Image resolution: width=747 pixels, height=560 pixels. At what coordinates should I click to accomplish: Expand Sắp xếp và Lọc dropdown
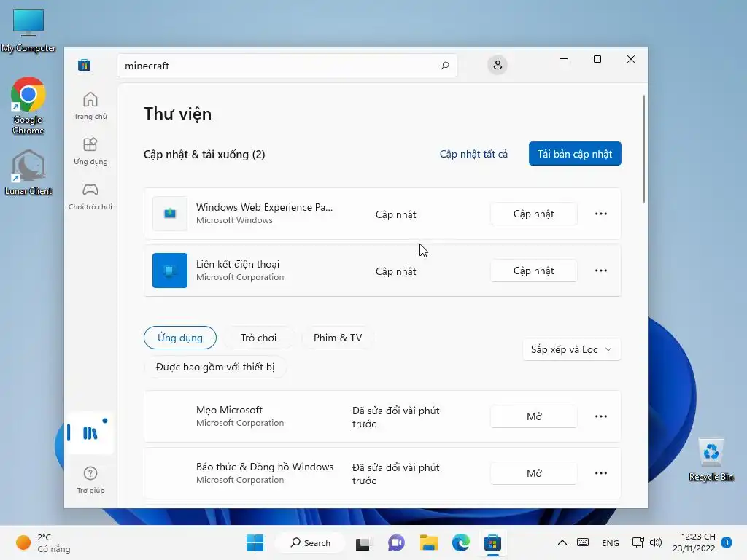coord(572,349)
